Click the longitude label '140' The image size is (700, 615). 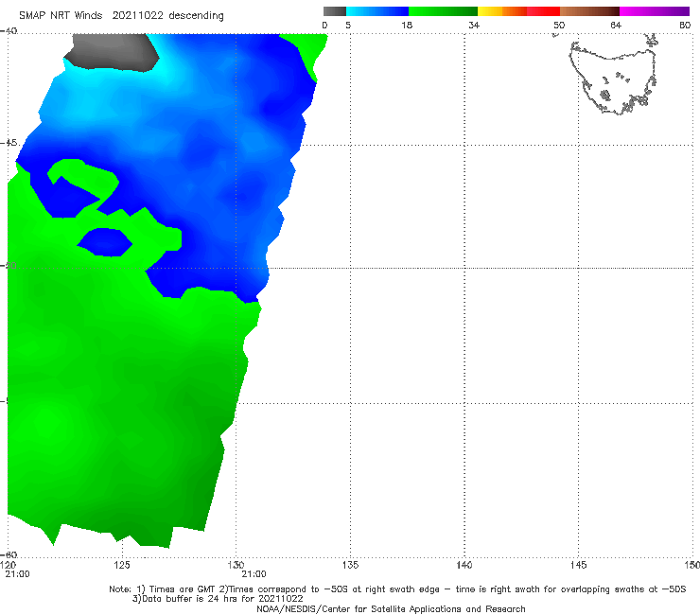coord(464,565)
